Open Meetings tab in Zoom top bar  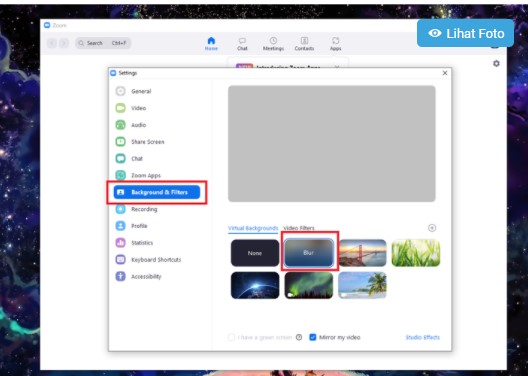(x=273, y=44)
